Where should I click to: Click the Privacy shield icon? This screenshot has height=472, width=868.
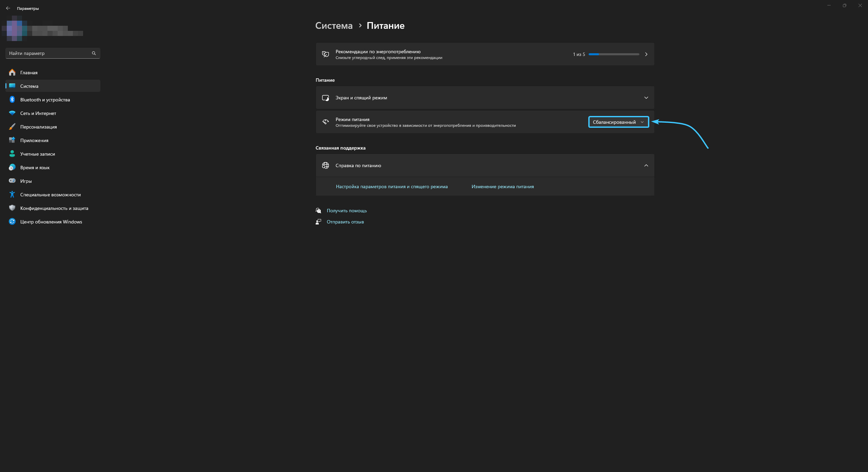pyautogui.click(x=12, y=208)
